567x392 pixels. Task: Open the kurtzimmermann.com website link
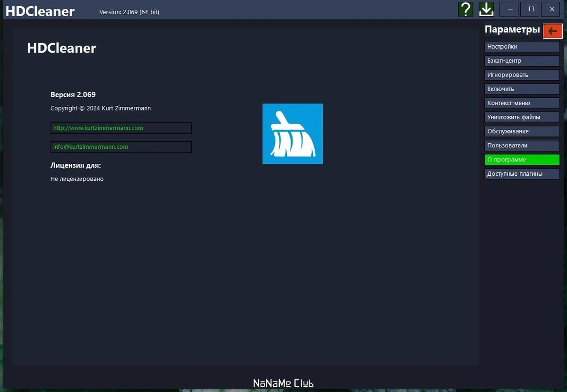pyautogui.click(x=121, y=128)
